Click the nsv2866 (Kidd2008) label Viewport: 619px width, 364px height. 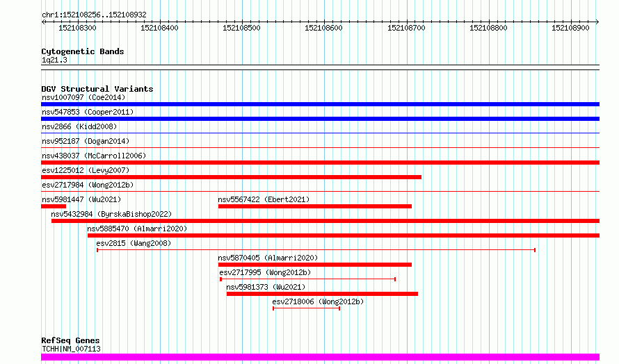[x=79, y=126]
